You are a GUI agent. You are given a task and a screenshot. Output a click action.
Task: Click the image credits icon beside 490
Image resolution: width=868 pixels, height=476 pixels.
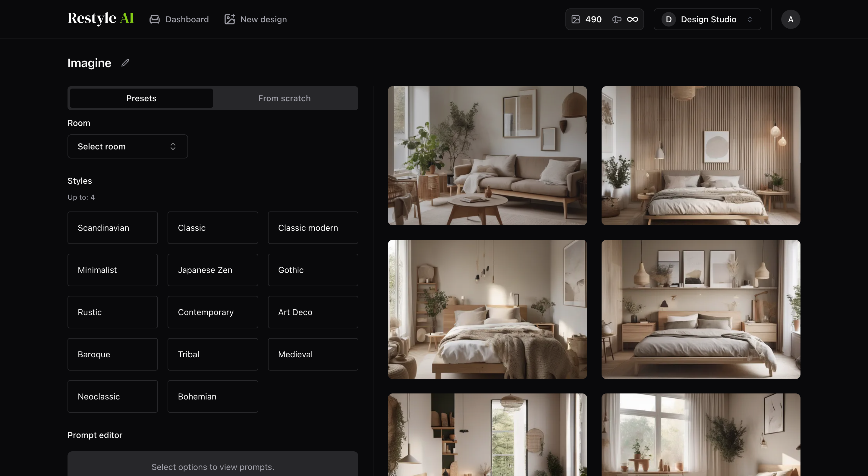pyautogui.click(x=576, y=19)
